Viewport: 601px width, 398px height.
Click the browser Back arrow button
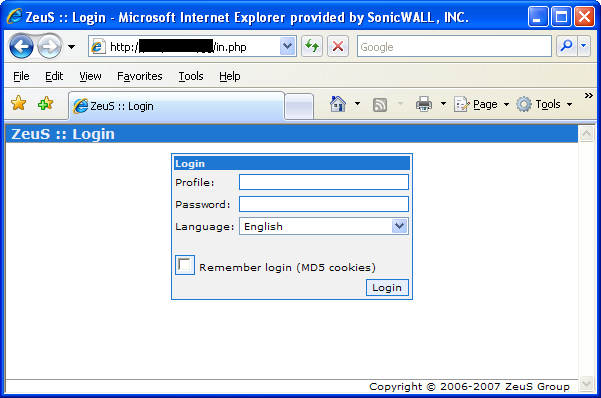[21, 47]
